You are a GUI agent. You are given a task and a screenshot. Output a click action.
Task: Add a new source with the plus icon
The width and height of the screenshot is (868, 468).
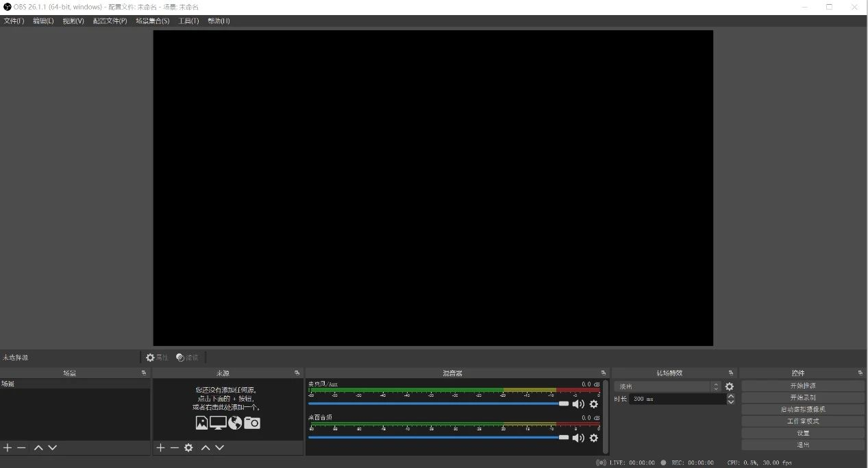[160, 447]
